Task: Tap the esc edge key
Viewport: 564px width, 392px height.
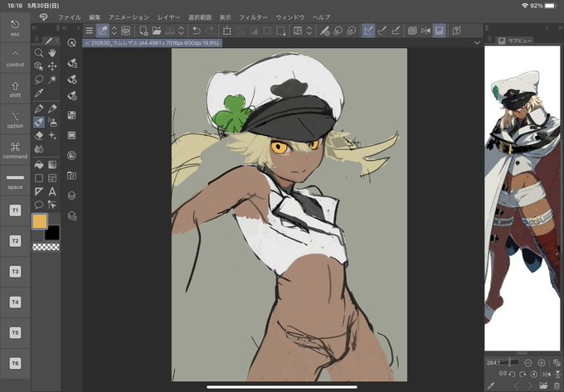Action: (x=15, y=28)
